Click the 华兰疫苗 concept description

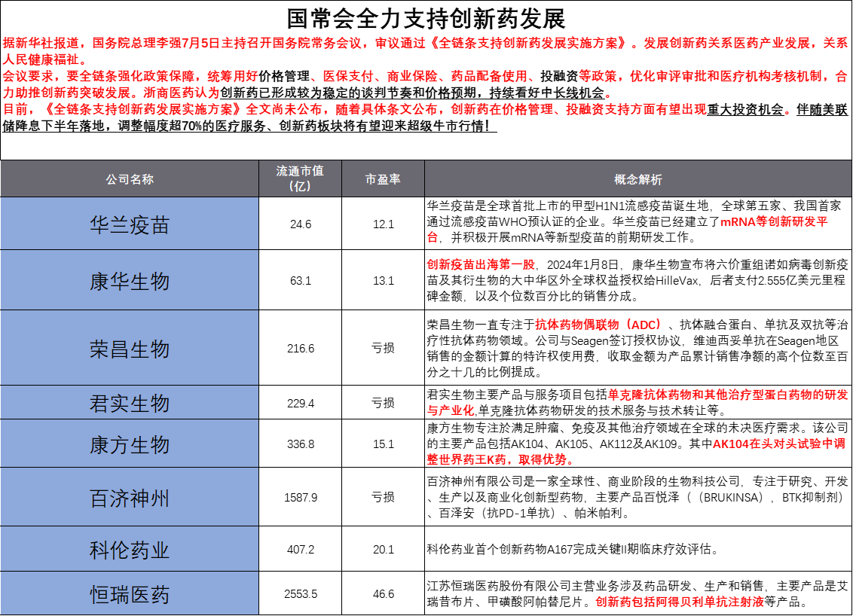click(634, 222)
